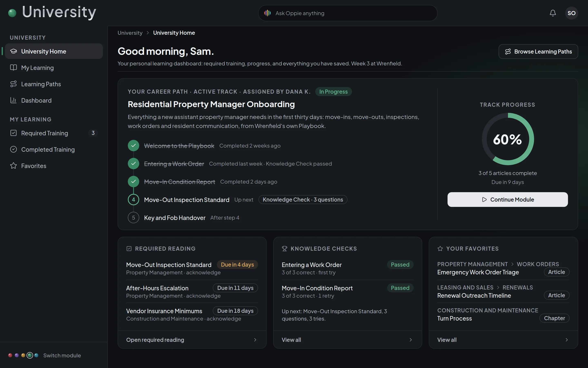This screenshot has height=368, width=588.
Task: Click the green check for Entering a Work Order
Action: point(133,164)
